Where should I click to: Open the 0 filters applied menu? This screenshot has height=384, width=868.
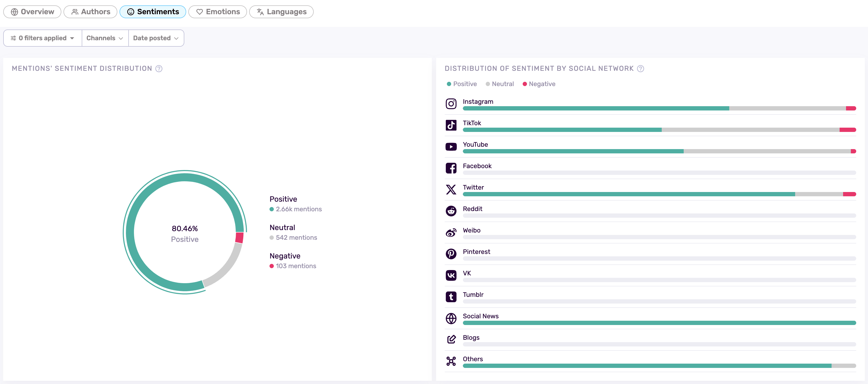(42, 38)
